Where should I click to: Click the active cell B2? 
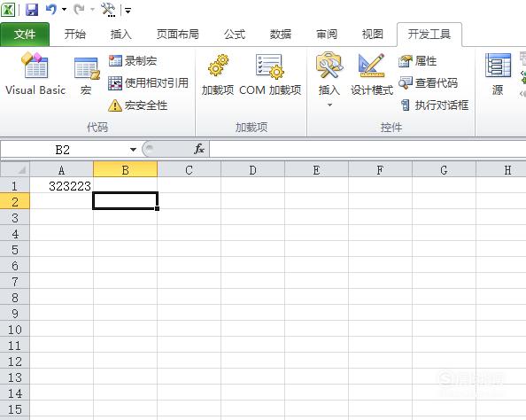pyautogui.click(x=125, y=201)
